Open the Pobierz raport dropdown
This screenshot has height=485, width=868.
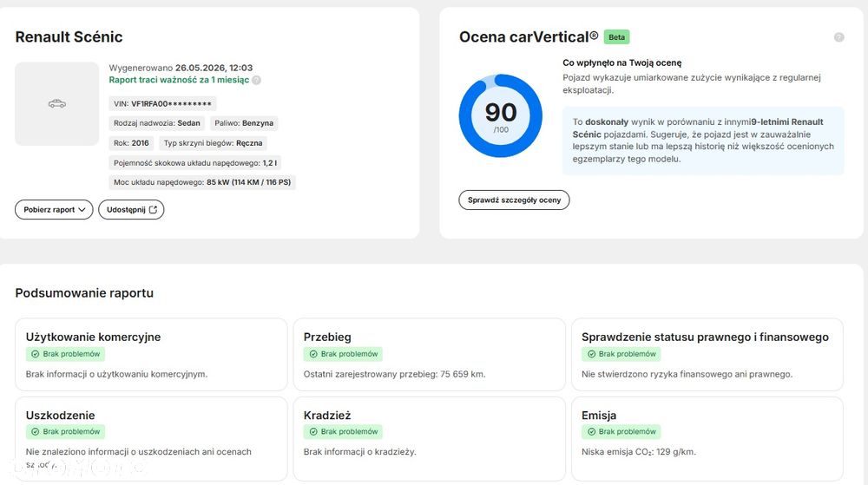pos(54,210)
